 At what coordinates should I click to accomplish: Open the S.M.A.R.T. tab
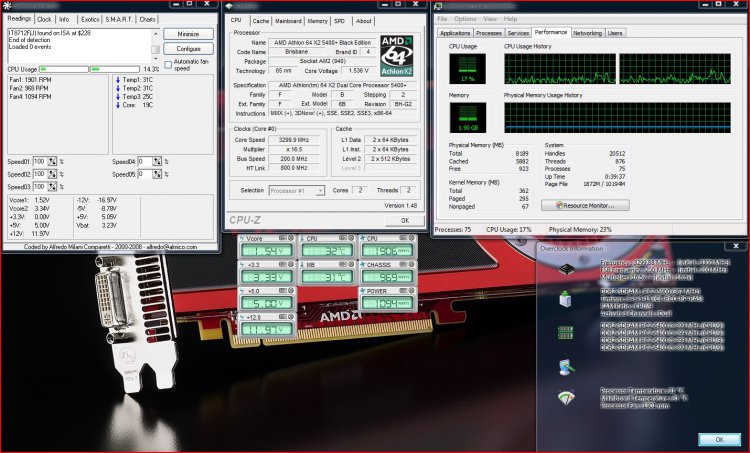pos(119,20)
